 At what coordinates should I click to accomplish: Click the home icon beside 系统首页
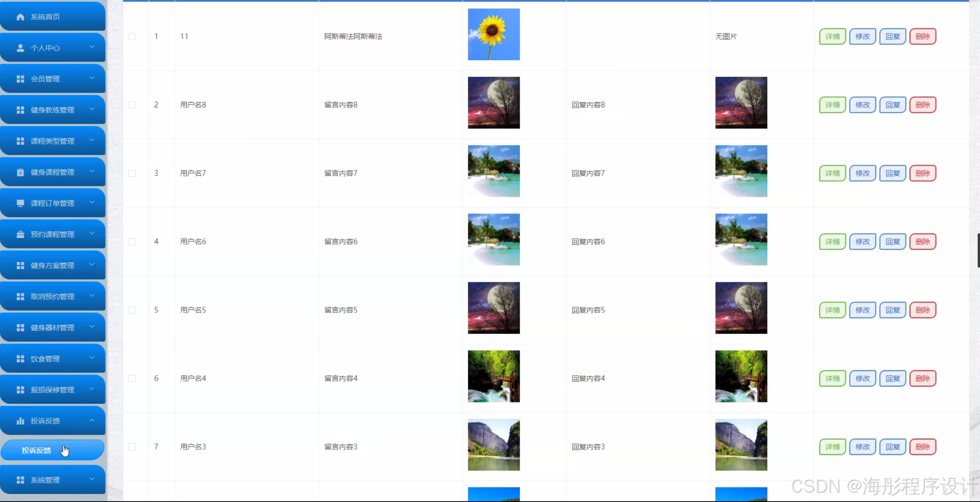click(x=21, y=17)
